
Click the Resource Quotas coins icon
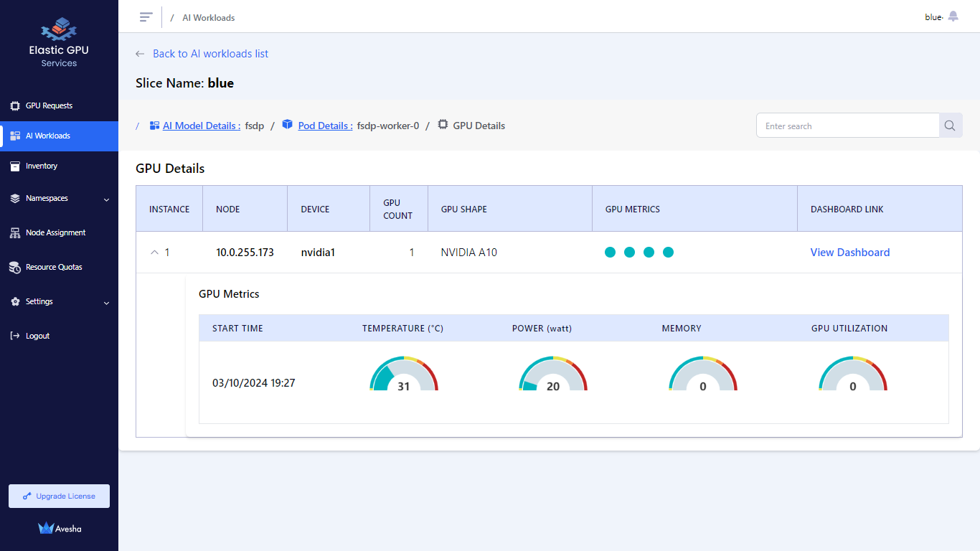point(15,267)
